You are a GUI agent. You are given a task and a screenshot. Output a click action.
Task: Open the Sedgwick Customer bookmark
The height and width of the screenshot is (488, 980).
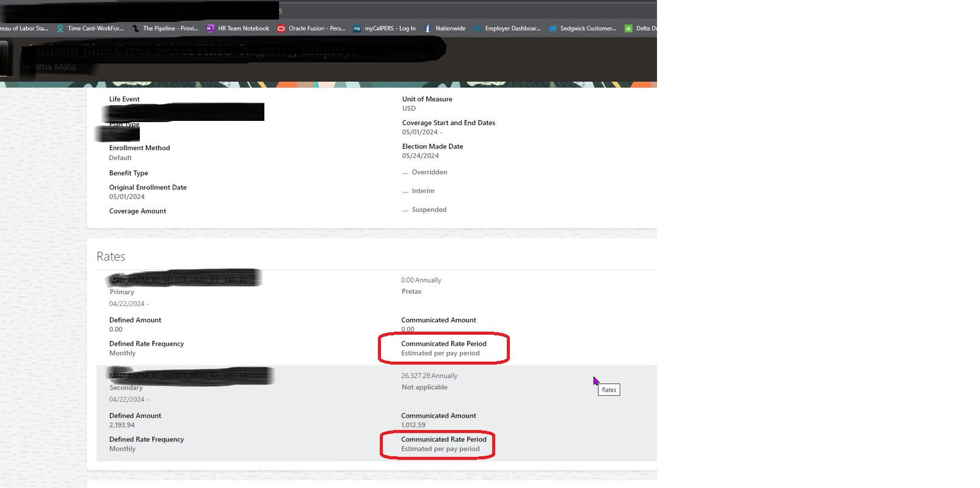tap(583, 28)
